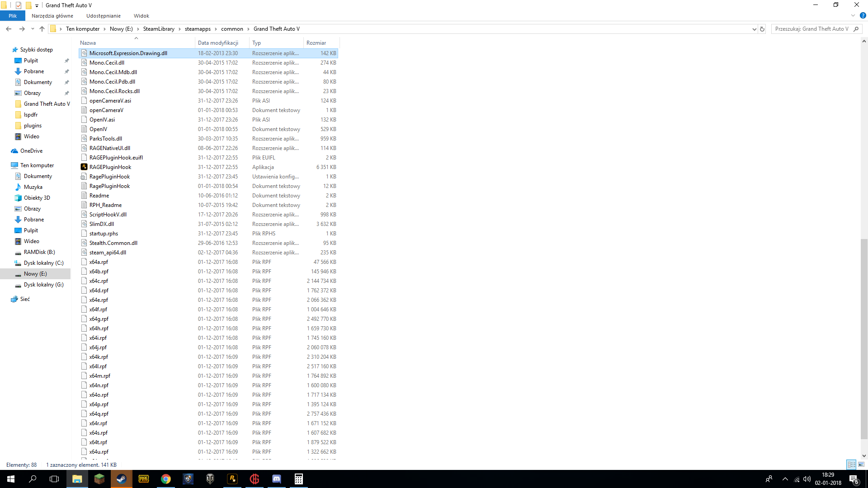This screenshot has height=488, width=868.
Task: Click the steamapps breadcrumb segment
Action: pyautogui.click(x=198, y=29)
